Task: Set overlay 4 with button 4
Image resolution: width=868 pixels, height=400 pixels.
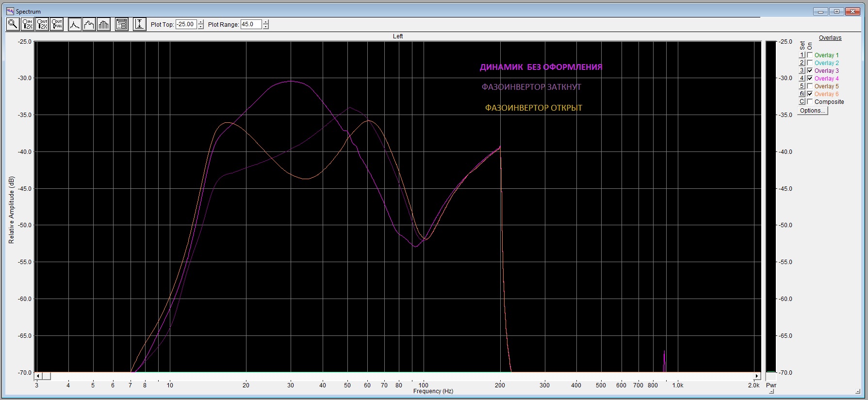Action: point(802,79)
